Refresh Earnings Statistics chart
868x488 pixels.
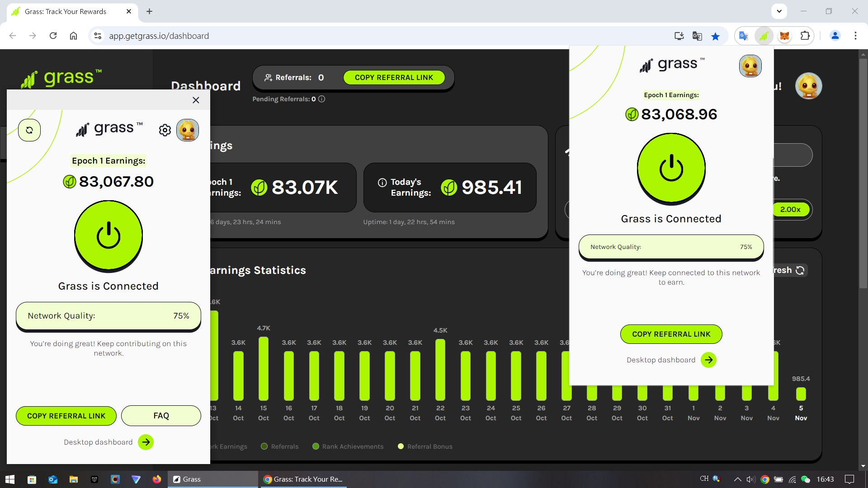point(800,270)
